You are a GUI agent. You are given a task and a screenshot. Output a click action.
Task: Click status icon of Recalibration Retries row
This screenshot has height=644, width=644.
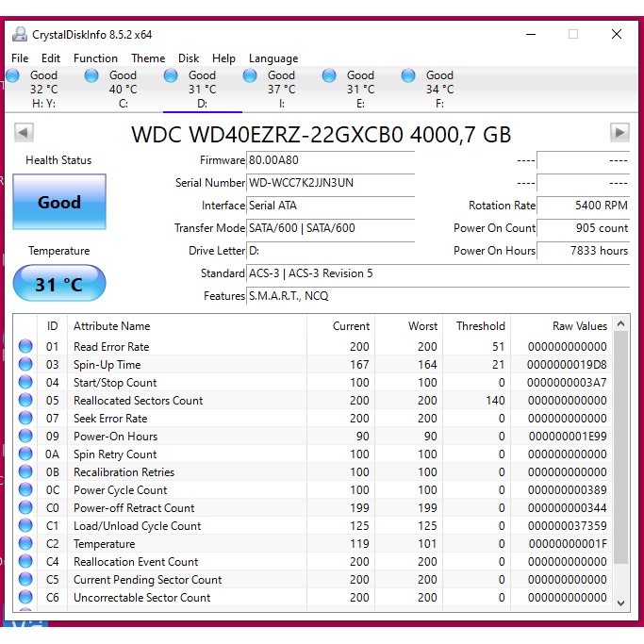pos(25,471)
